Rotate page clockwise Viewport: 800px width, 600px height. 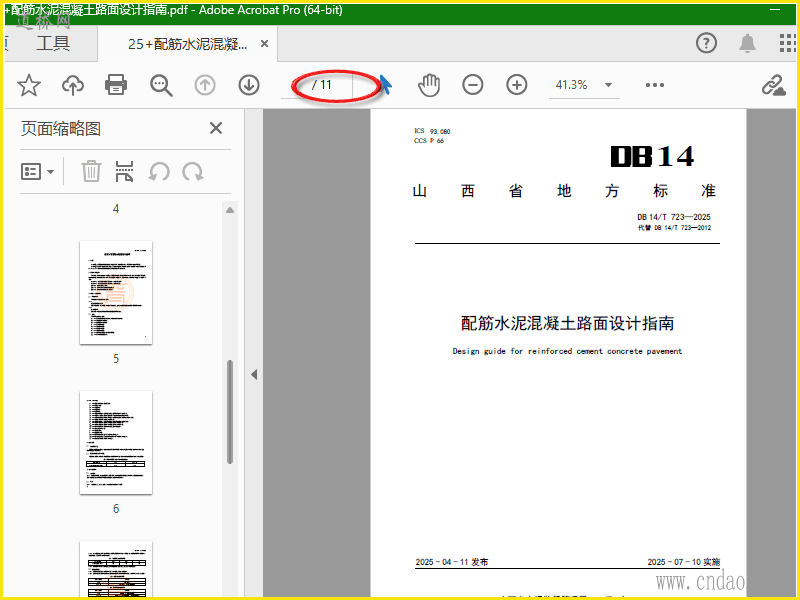point(193,172)
